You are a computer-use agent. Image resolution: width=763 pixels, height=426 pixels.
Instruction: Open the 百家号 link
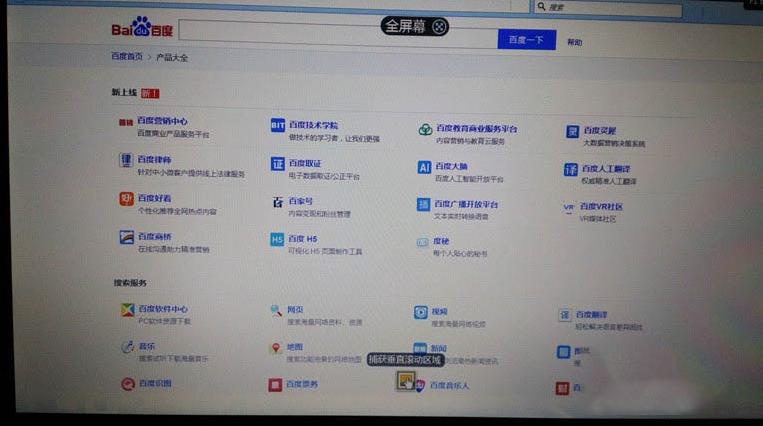click(301, 201)
